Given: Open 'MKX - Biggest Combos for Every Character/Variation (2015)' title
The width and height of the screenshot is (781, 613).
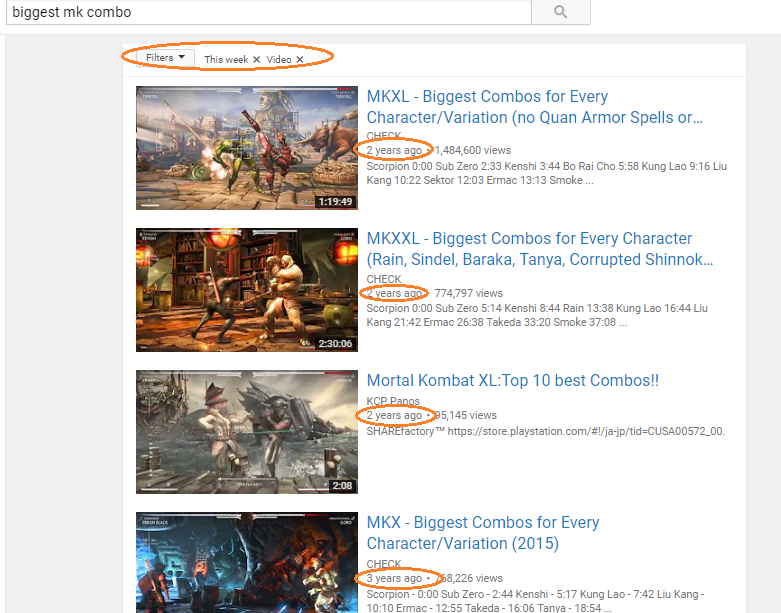Looking at the screenshot, I should click(483, 533).
